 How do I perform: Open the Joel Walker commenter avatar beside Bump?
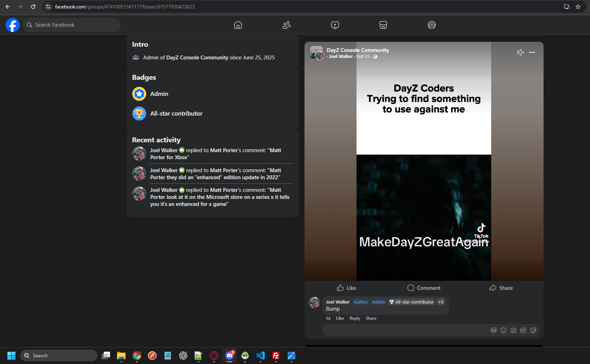(314, 303)
